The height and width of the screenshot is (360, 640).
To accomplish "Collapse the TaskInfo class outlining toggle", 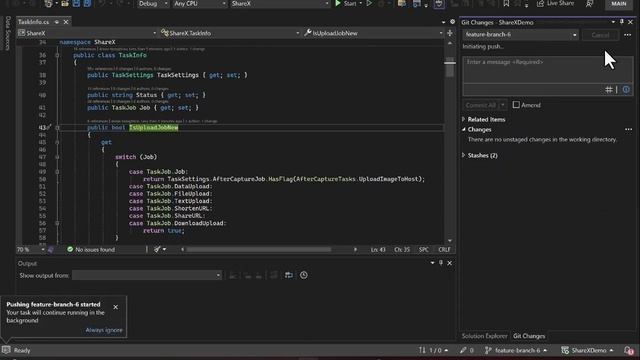I will tap(57, 55).
